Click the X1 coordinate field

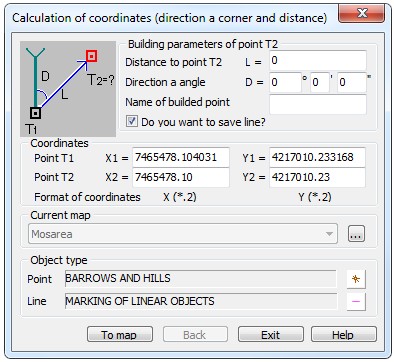(181, 157)
